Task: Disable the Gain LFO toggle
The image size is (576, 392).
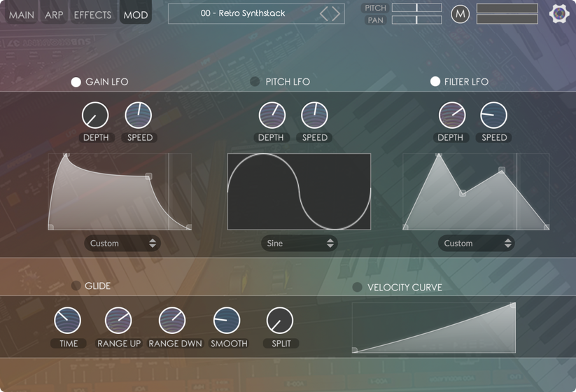Action: coord(76,82)
